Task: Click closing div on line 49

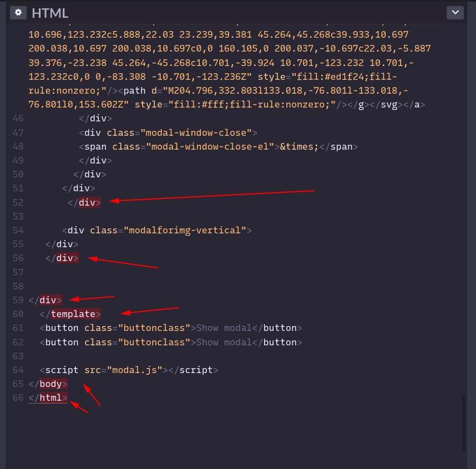Action: 95,160
